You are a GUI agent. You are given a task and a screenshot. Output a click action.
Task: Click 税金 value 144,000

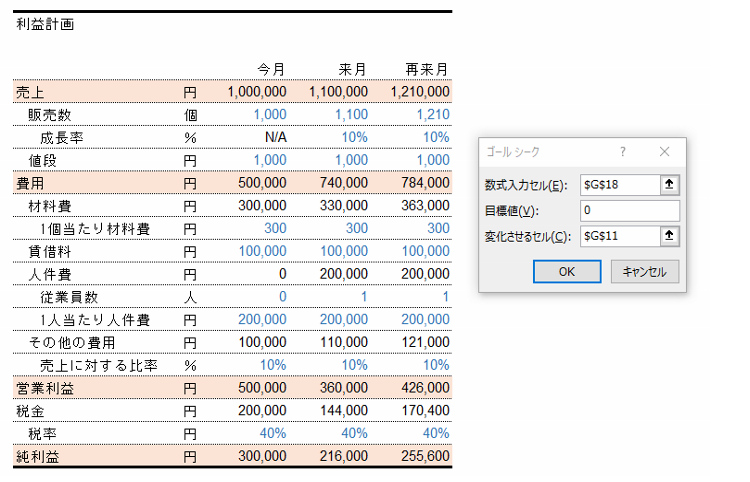click(x=344, y=411)
